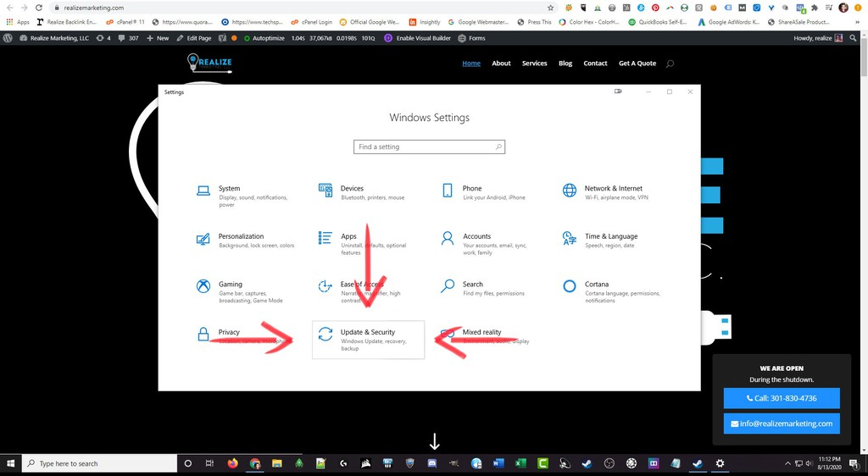Open the Contact nav link
This screenshot has width=868, height=476.
click(x=595, y=64)
